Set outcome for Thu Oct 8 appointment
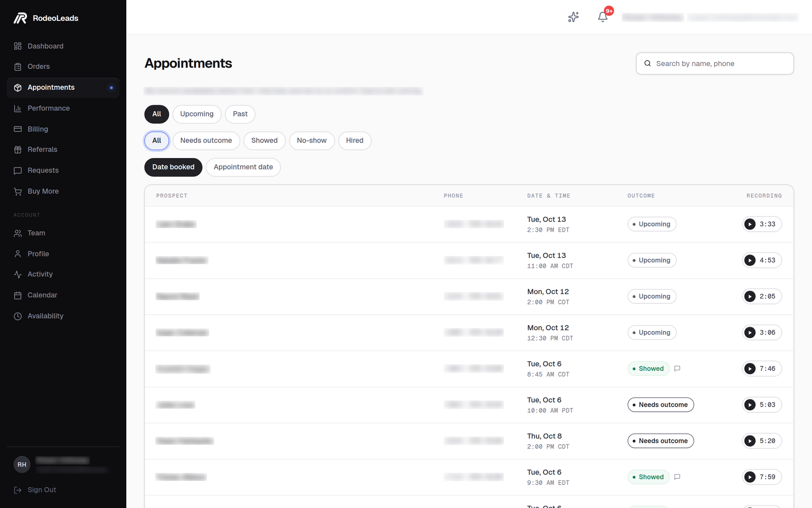 point(660,441)
